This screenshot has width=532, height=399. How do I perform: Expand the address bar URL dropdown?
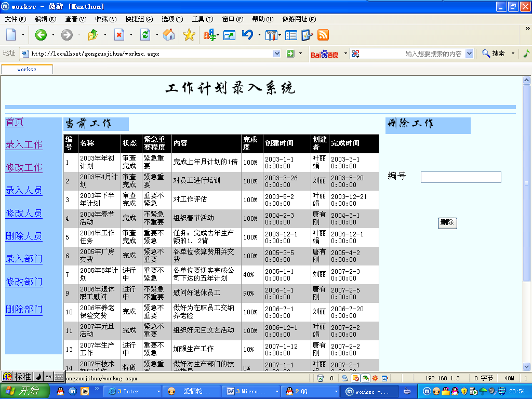coord(276,54)
